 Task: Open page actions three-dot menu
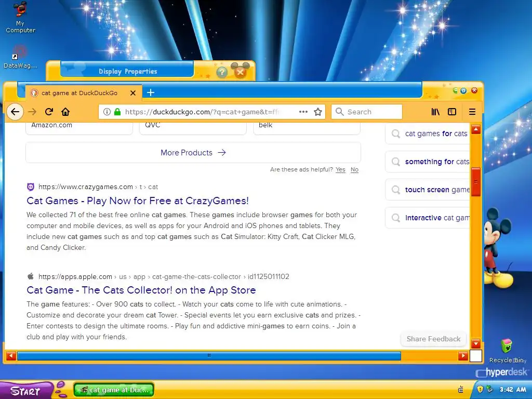[x=303, y=112]
